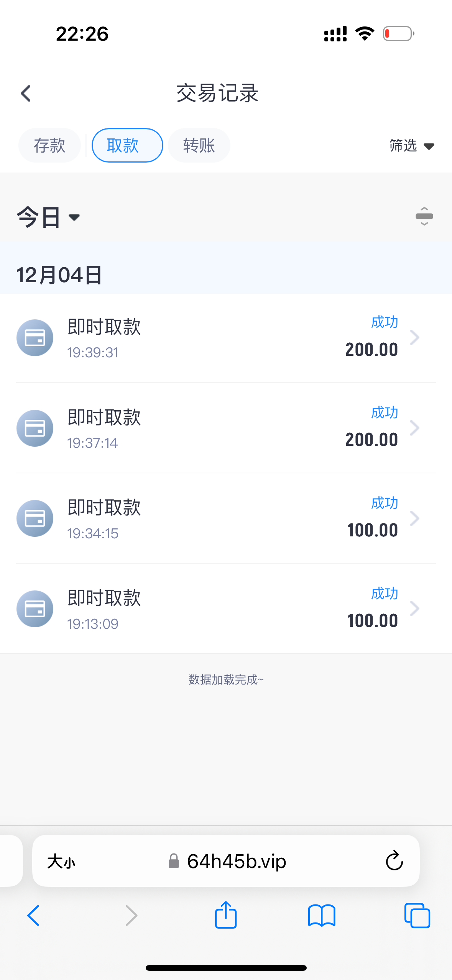The height and width of the screenshot is (980, 452).
Task: Open the Safari tabs overview icon
Action: click(x=417, y=915)
